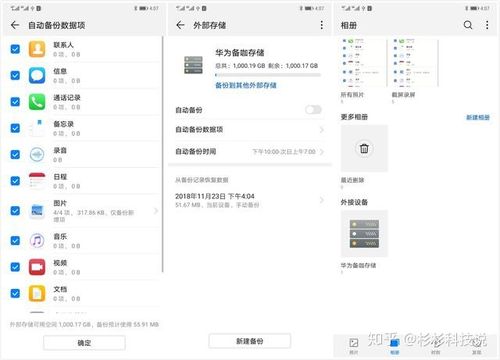Viewport: 500px width, 360px height.
Task: Tap the 音乐 music app icon
Action: (x=37, y=240)
